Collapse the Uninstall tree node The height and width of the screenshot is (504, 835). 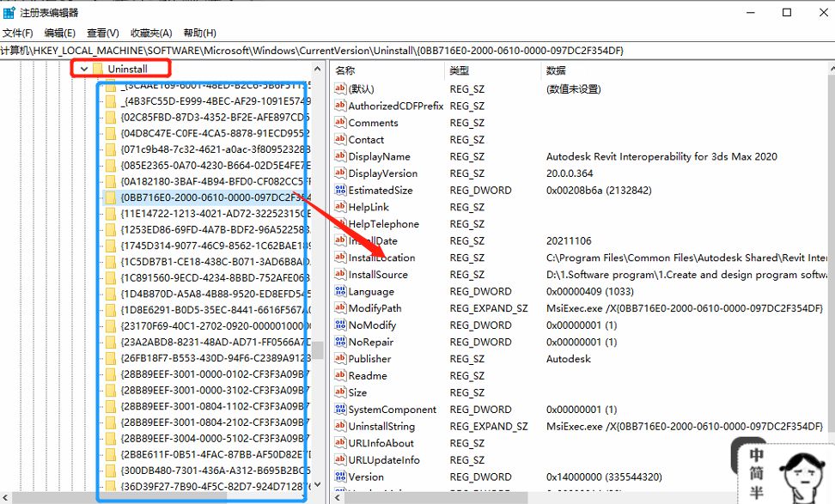[x=83, y=69]
